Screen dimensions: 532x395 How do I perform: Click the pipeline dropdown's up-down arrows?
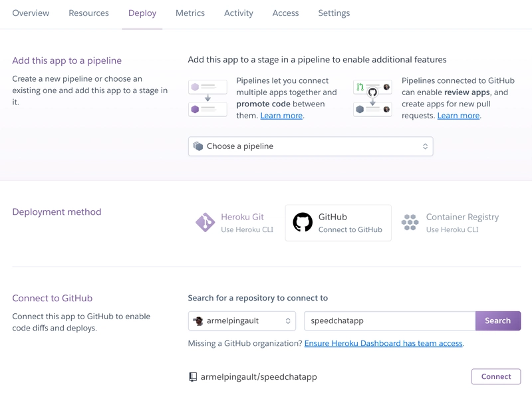(x=425, y=146)
